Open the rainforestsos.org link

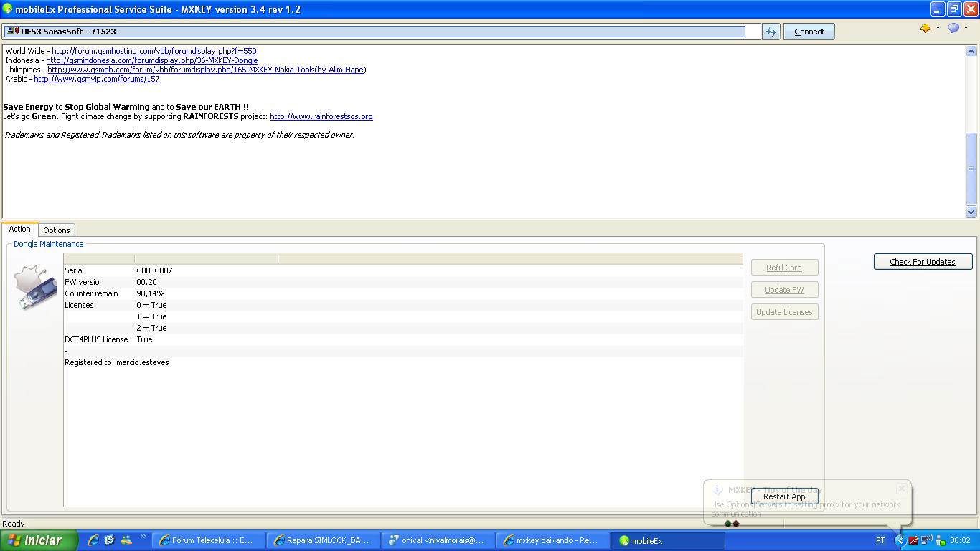pyautogui.click(x=321, y=116)
